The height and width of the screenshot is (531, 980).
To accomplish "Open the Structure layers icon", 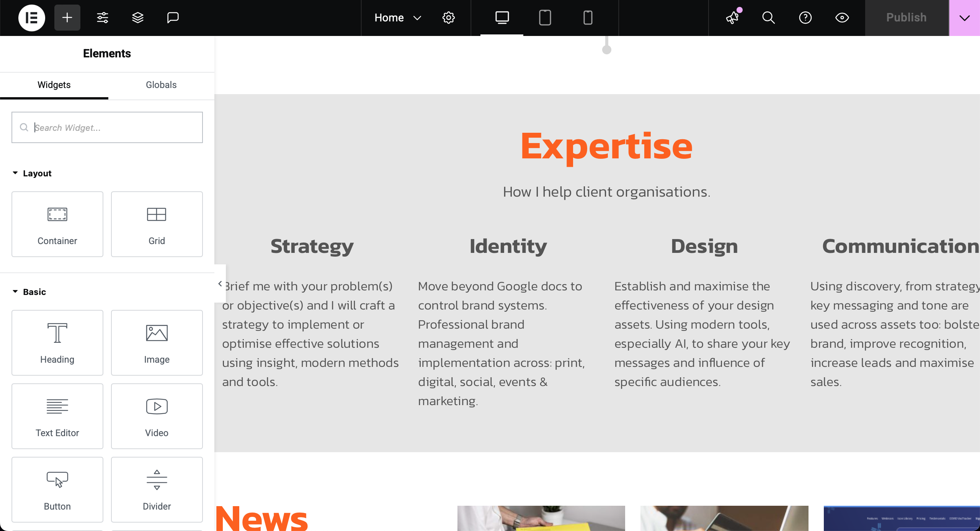I will pos(138,18).
